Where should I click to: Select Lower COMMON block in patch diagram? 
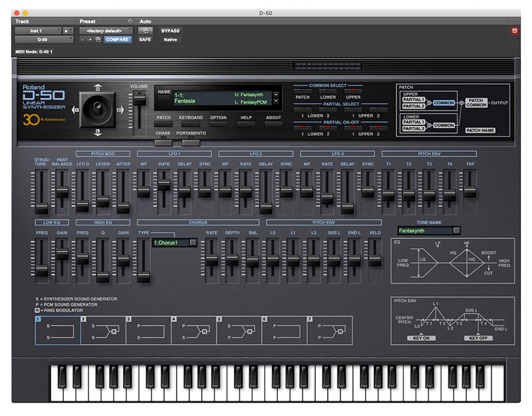(x=444, y=126)
